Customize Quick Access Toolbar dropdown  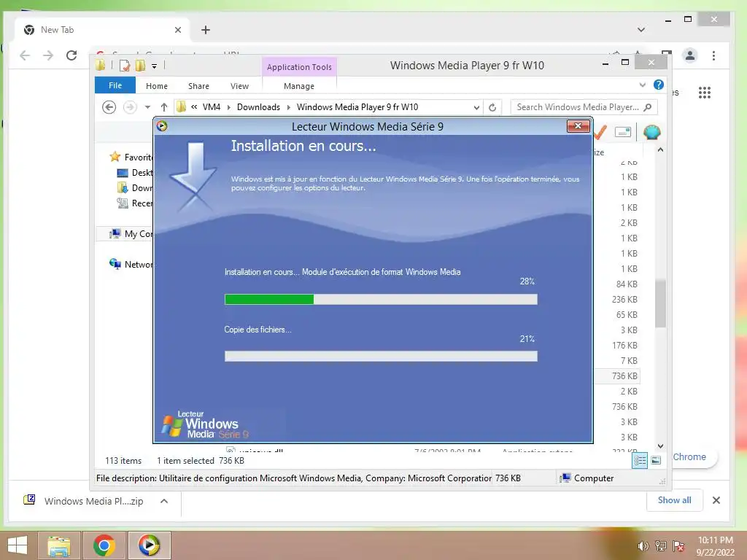[155, 66]
